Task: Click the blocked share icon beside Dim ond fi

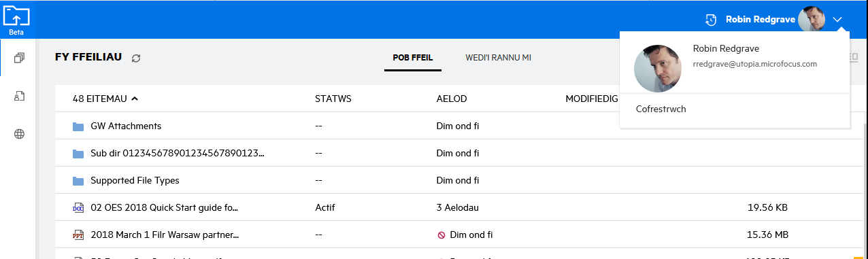Action: (x=441, y=235)
